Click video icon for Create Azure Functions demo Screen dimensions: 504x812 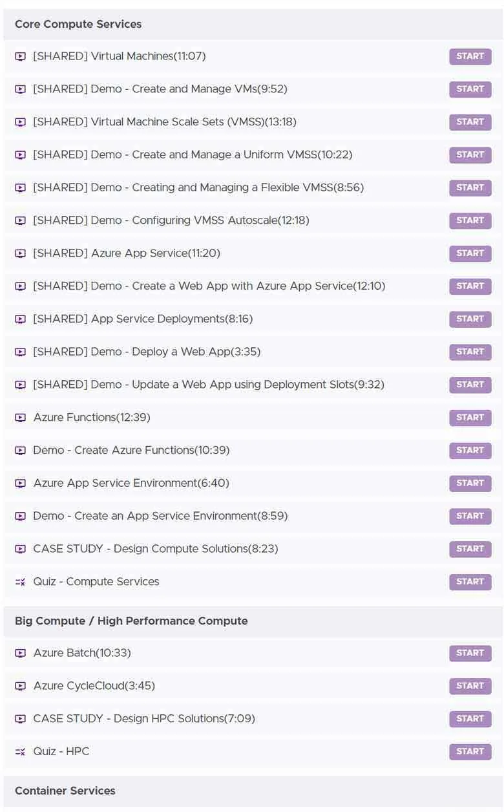pos(20,451)
